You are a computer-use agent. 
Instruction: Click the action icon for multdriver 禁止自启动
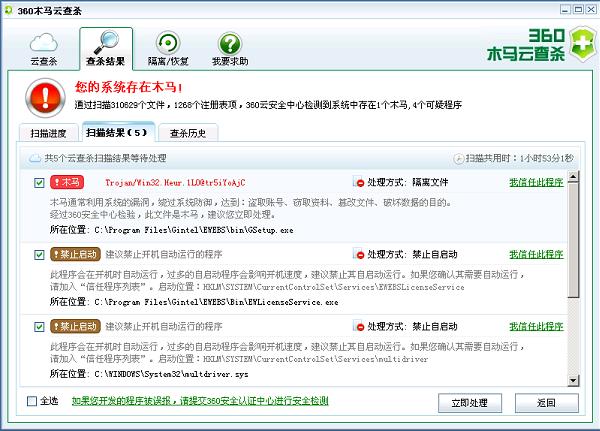click(358, 326)
